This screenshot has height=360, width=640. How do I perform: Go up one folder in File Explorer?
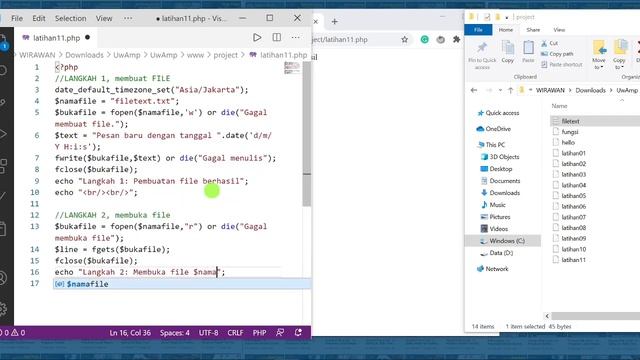pyautogui.click(x=510, y=90)
